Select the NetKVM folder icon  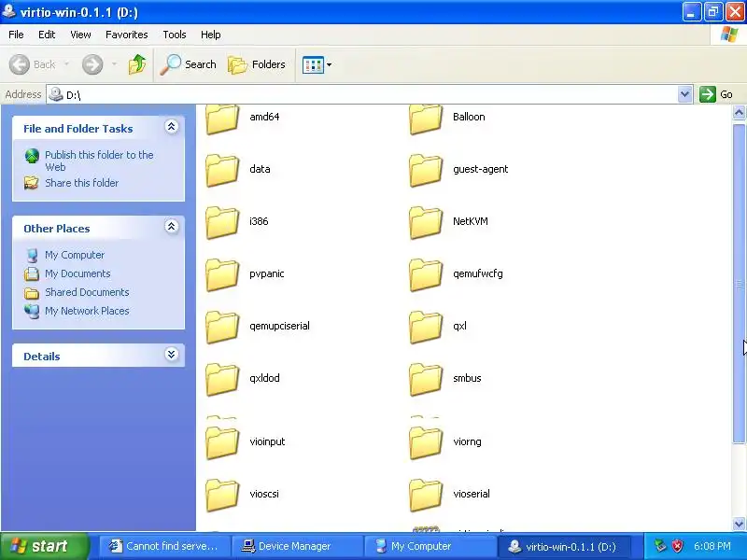click(x=426, y=222)
